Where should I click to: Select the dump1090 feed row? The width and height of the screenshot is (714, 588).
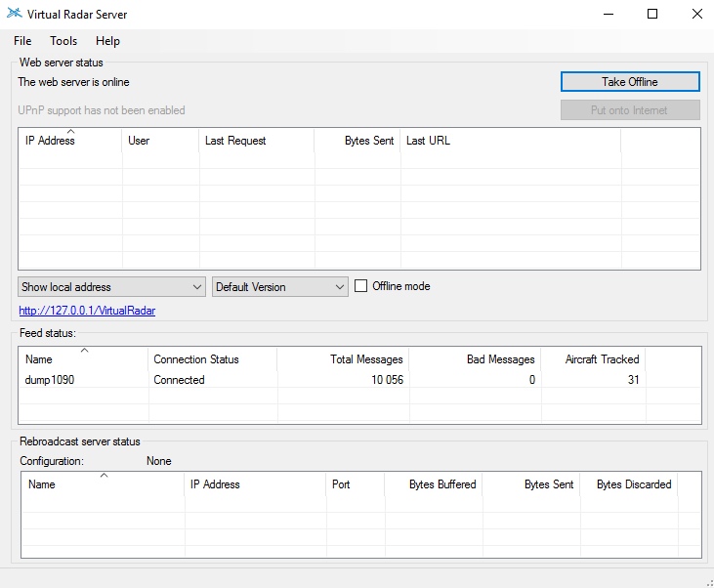pos(359,379)
